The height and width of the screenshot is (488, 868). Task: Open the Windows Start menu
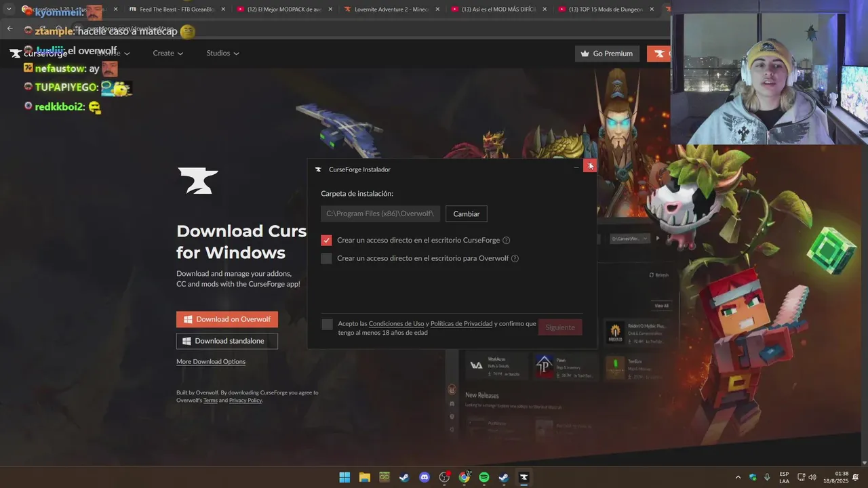click(x=344, y=477)
